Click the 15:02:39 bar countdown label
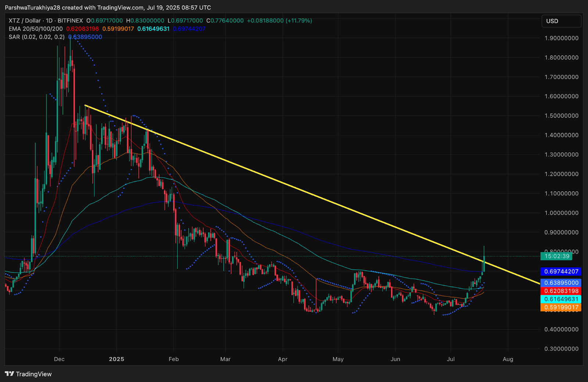Screen dimensions: 588x382 (556, 256)
